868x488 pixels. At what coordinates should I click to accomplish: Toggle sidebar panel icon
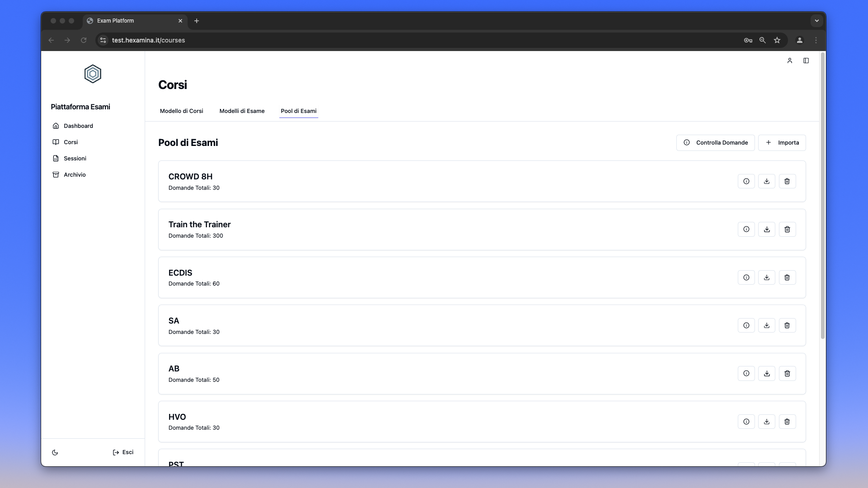point(806,61)
